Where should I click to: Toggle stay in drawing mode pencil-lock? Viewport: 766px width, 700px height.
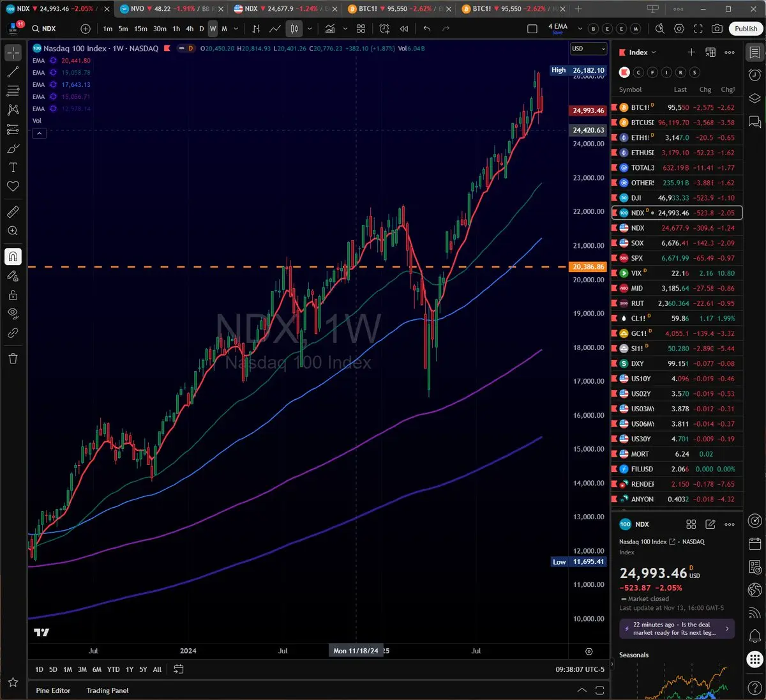tap(13, 276)
